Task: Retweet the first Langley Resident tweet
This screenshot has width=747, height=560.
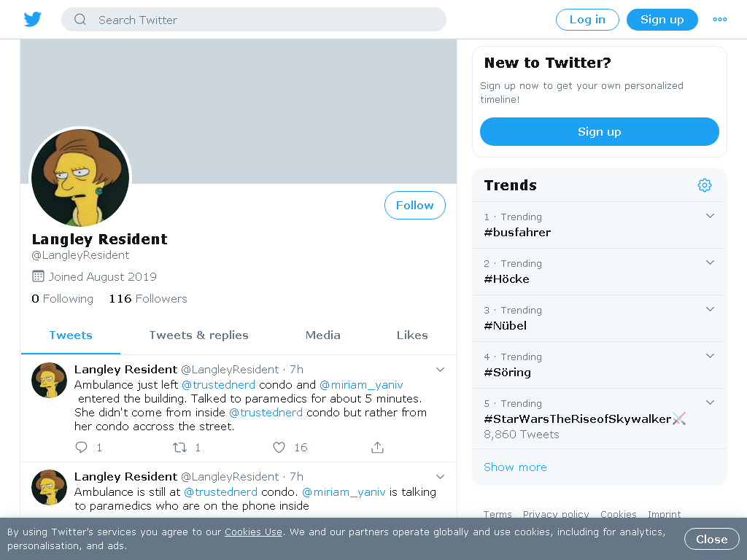Action: 179,447
